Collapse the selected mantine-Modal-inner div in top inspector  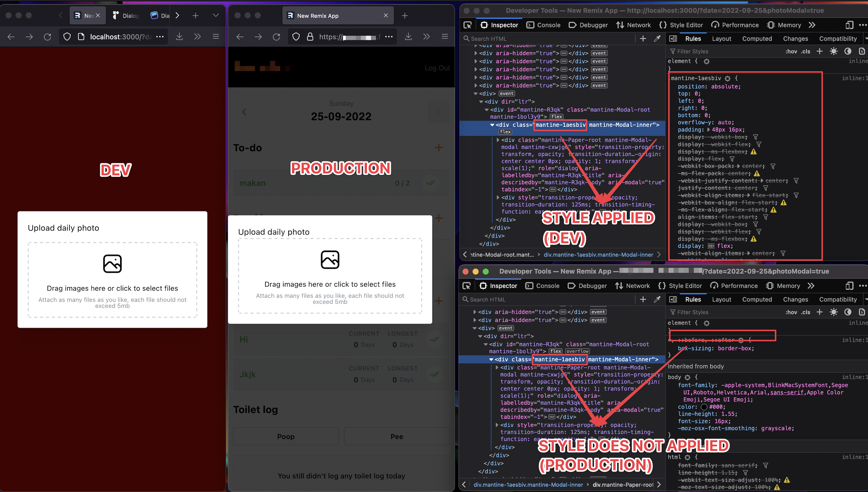(492, 125)
